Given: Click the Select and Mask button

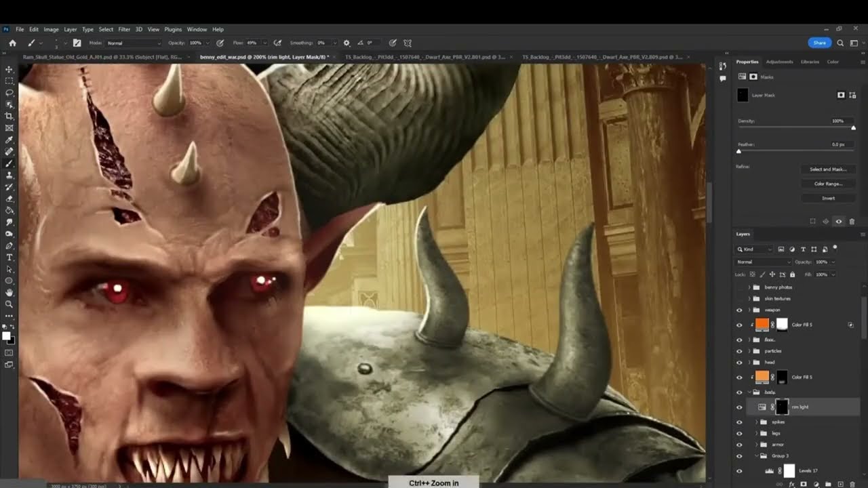Looking at the screenshot, I should click(828, 169).
